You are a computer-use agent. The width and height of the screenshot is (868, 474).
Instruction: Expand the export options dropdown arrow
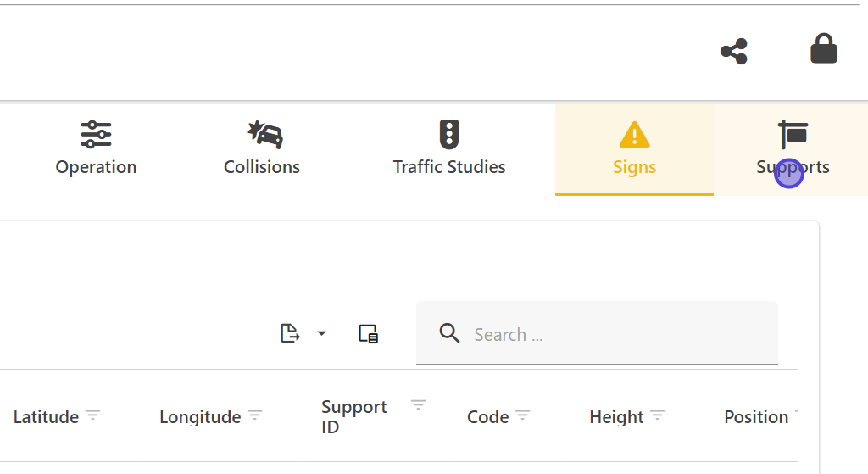[321, 333]
